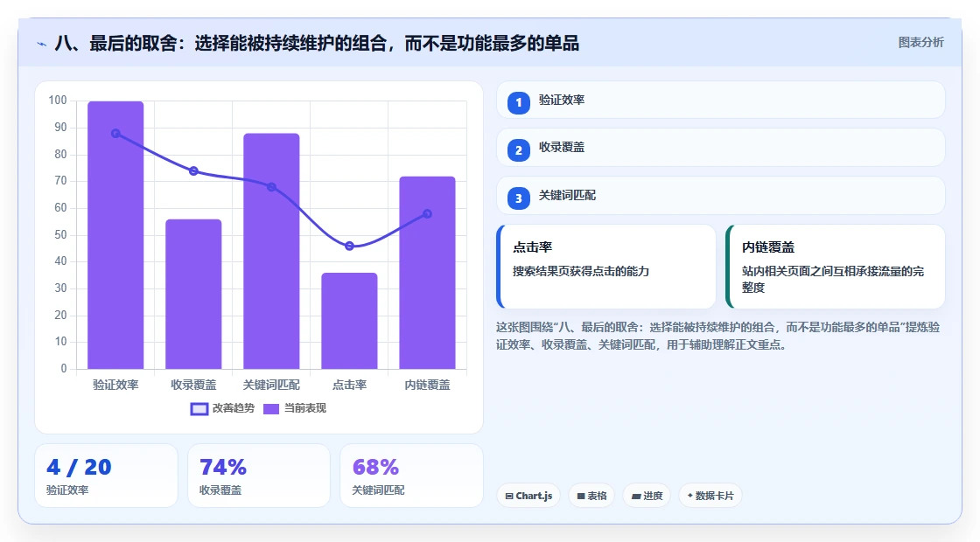Click the description 站内相关页面之间互相承接流量的完整度
This screenshot has width=980, height=542.
833,279
